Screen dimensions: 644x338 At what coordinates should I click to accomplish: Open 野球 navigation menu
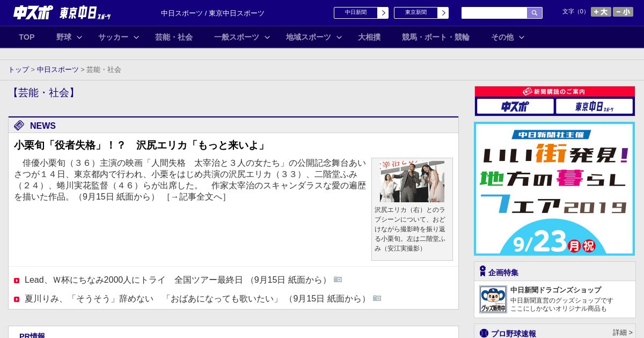pos(64,37)
